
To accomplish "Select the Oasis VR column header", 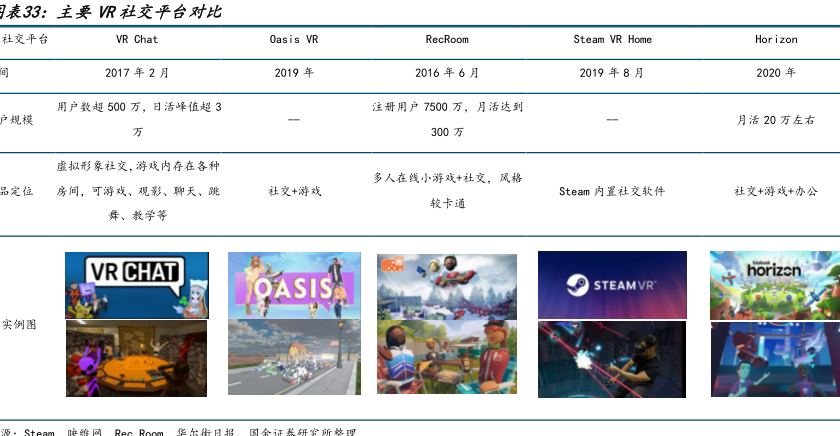I will [294, 40].
